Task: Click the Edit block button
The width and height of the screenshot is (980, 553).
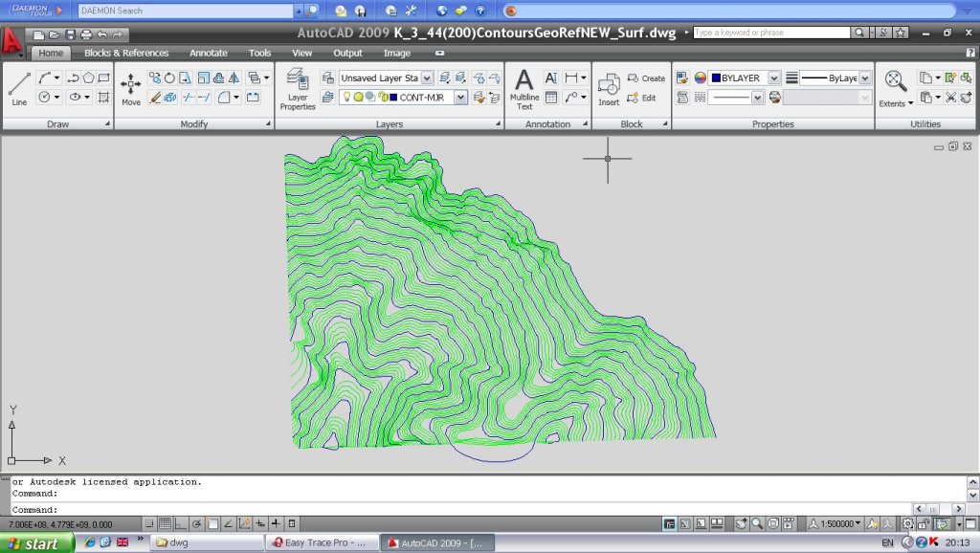Action: (642, 98)
